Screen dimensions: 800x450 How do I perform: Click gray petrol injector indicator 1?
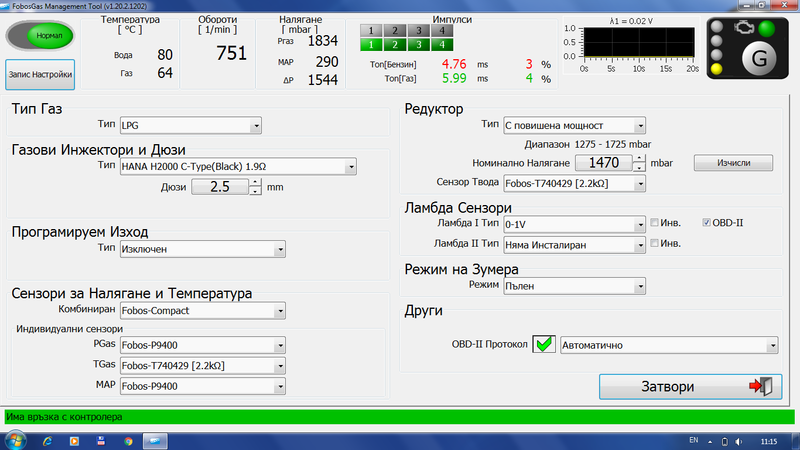(371, 31)
